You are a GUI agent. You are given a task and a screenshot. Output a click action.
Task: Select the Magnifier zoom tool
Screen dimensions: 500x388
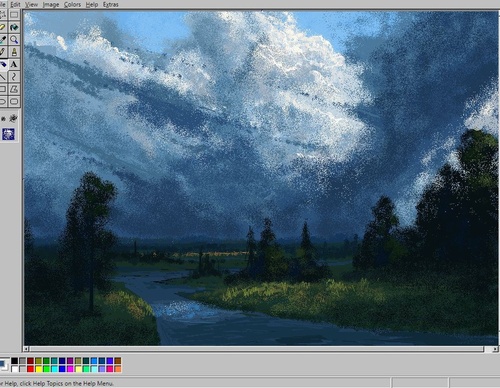tap(14, 39)
